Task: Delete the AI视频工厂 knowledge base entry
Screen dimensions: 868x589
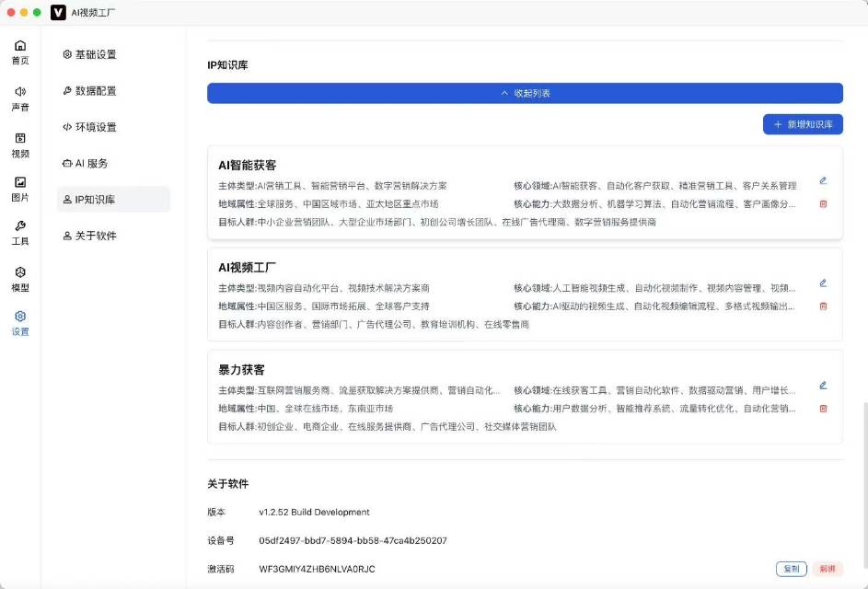Action: click(823, 306)
